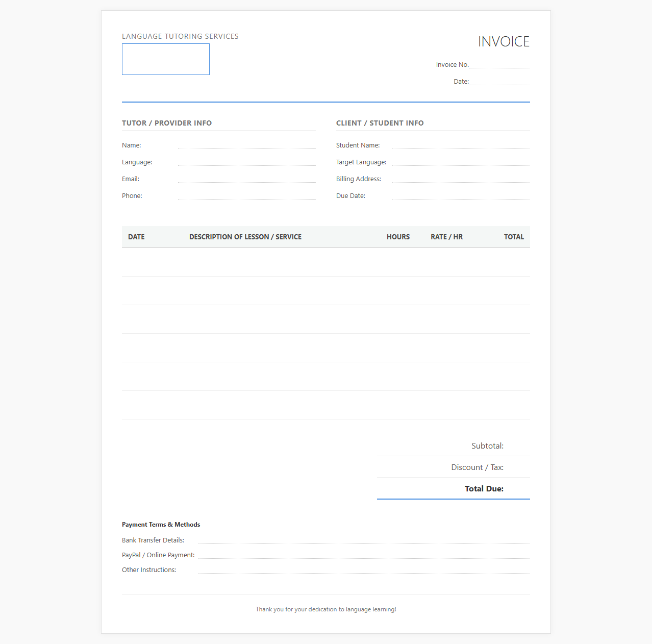Select the tutor Language field line

(247, 162)
